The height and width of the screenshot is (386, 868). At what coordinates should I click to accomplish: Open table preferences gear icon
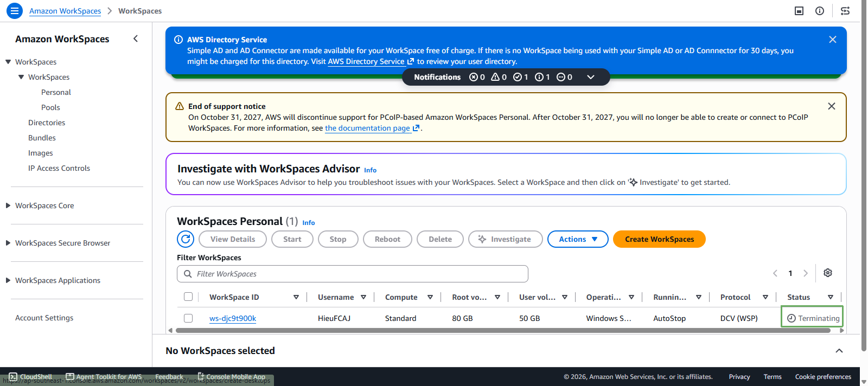click(828, 273)
